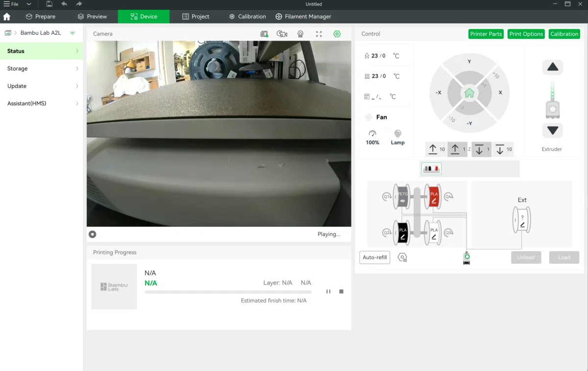Click the printer device icon left of Bambu Lab A2L

click(x=8, y=33)
